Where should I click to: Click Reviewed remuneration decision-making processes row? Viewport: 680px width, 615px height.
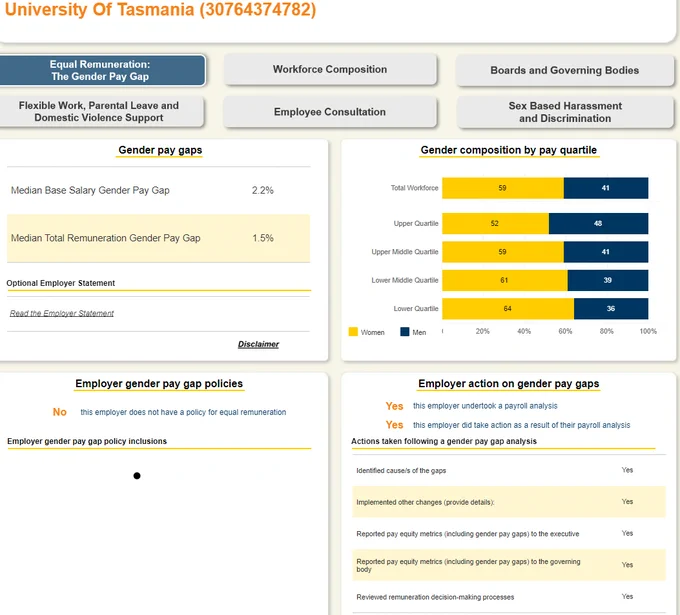coord(509,597)
